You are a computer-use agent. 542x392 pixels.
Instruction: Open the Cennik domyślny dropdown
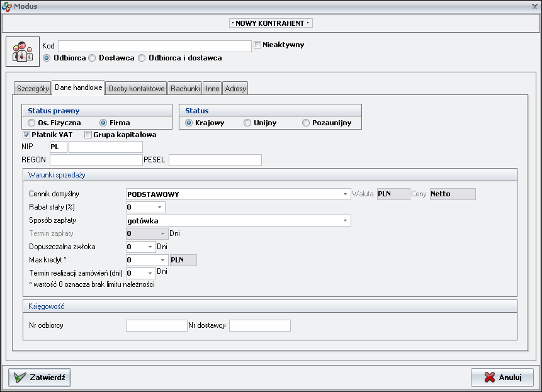346,194
